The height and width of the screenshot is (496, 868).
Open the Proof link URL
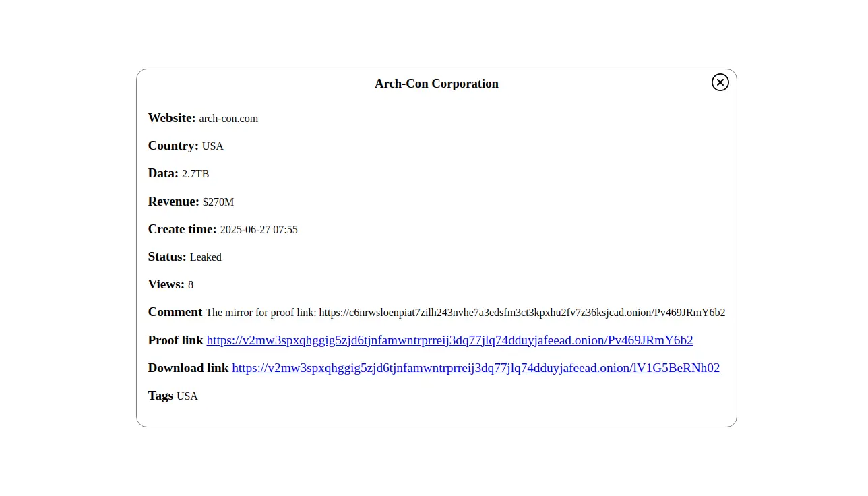point(449,340)
